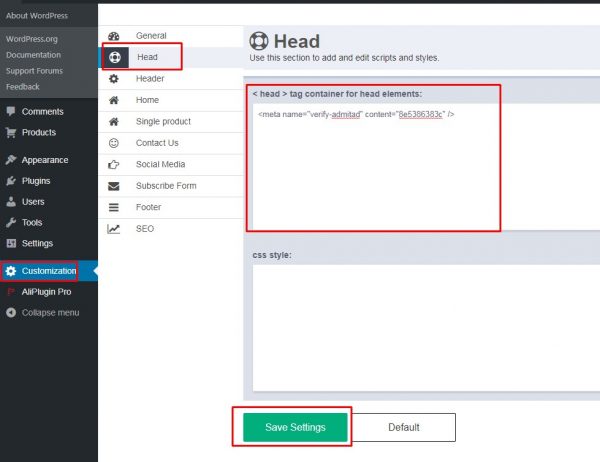Go to Single product section
Screen dimensions: 600x462
point(171,122)
